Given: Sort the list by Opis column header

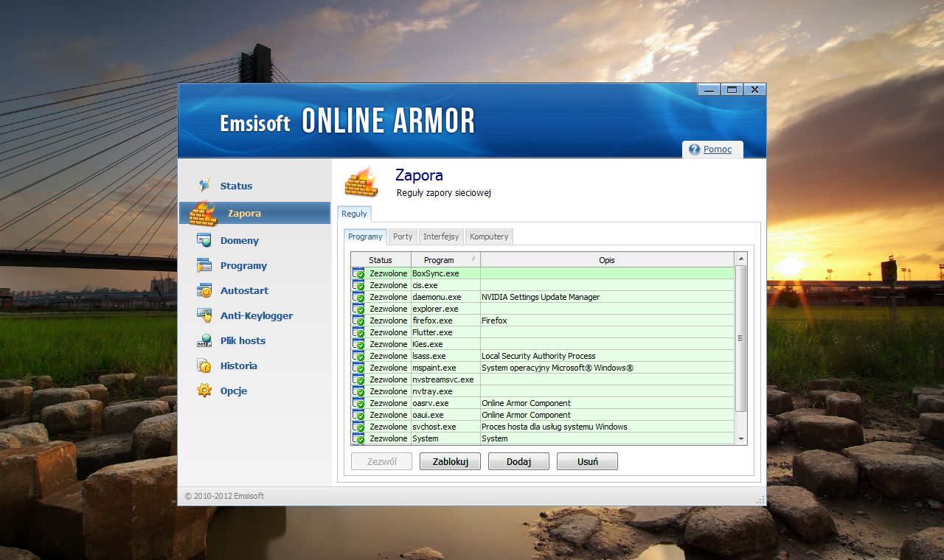Looking at the screenshot, I should coord(608,259).
